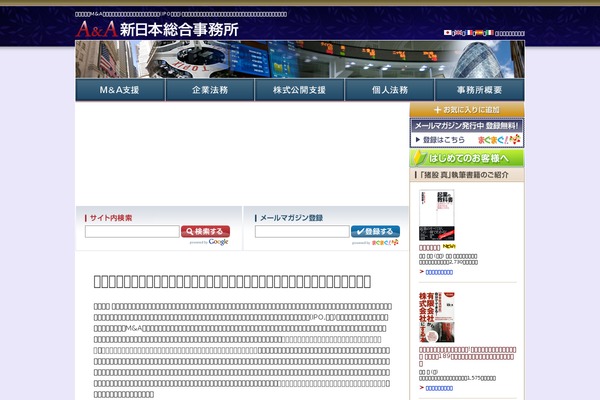600x400 pixels.
Task: Switch language with the UK flag
Action: point(458,33)
